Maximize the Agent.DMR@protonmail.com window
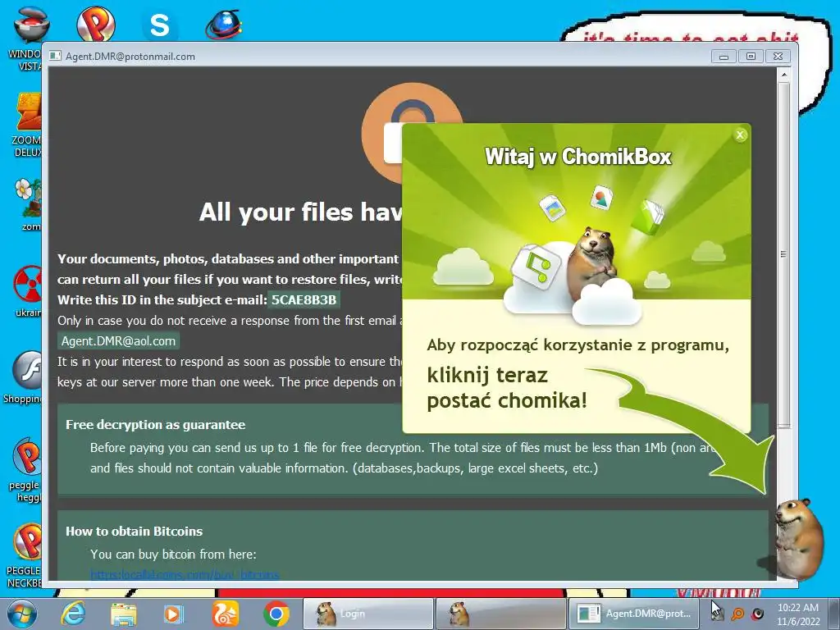This screenshot has width=840, height=630. (751, 57)
